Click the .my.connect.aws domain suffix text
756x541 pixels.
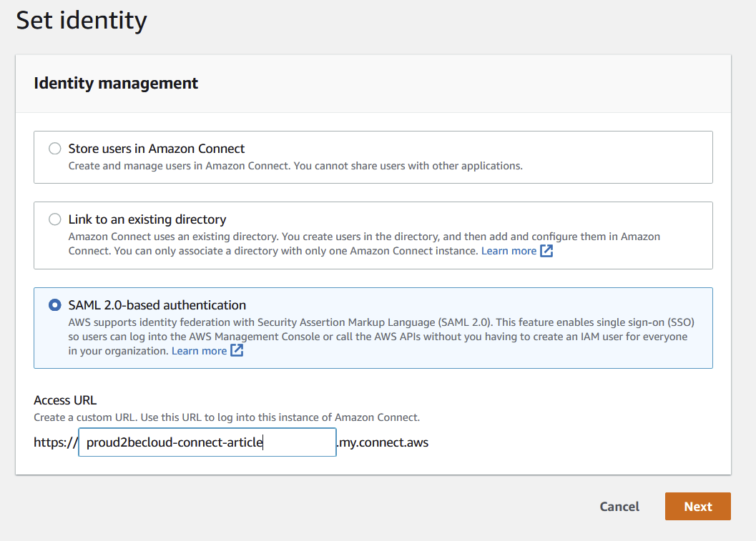(x=383, y=442)
